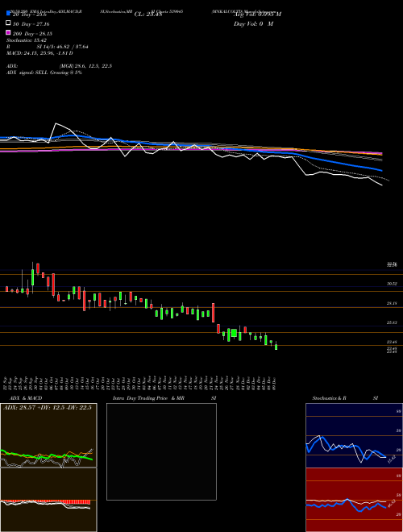Click the '(MGR) 28.6, 12.5, 22.5' ADX values
This screenshot has width=403, height=532.
85,66
